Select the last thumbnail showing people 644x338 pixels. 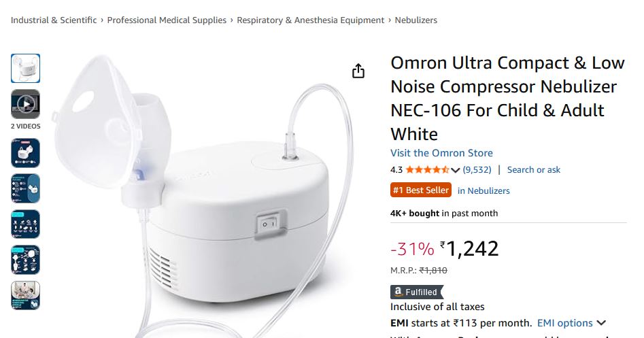pyautogui.click(x=25, y=295)
